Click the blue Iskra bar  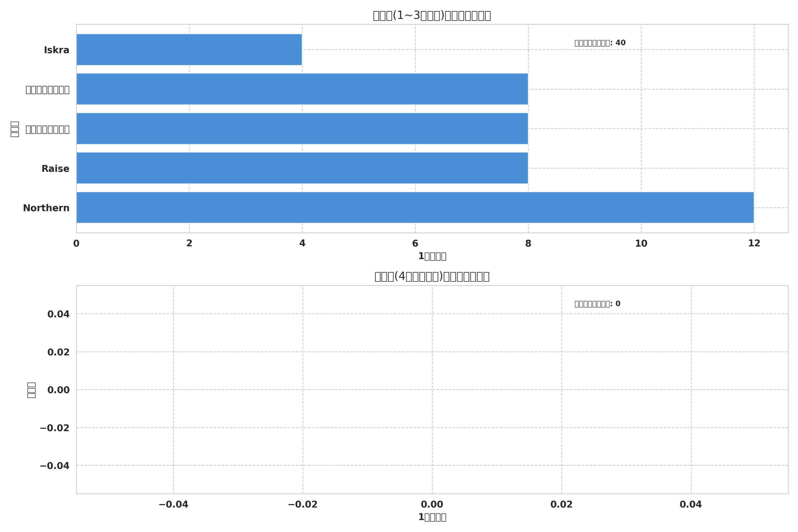click(189, 50)
